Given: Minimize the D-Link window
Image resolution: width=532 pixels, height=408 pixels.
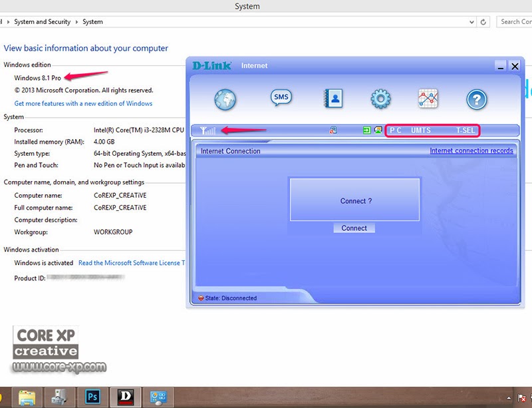Looking at the screenshot, I should [x=501, y=66].
